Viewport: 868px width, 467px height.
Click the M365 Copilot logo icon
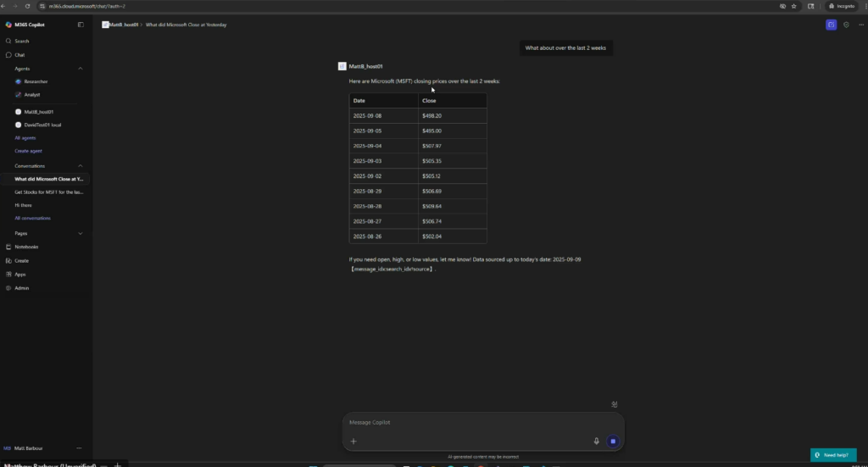pyautogui.click(x=8, y=25)
